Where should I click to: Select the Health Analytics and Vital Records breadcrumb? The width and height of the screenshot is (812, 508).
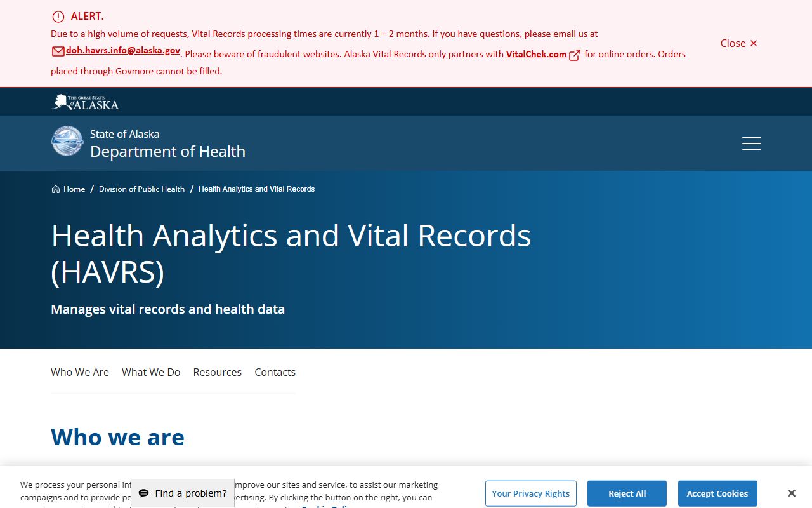tap(256, 189)
